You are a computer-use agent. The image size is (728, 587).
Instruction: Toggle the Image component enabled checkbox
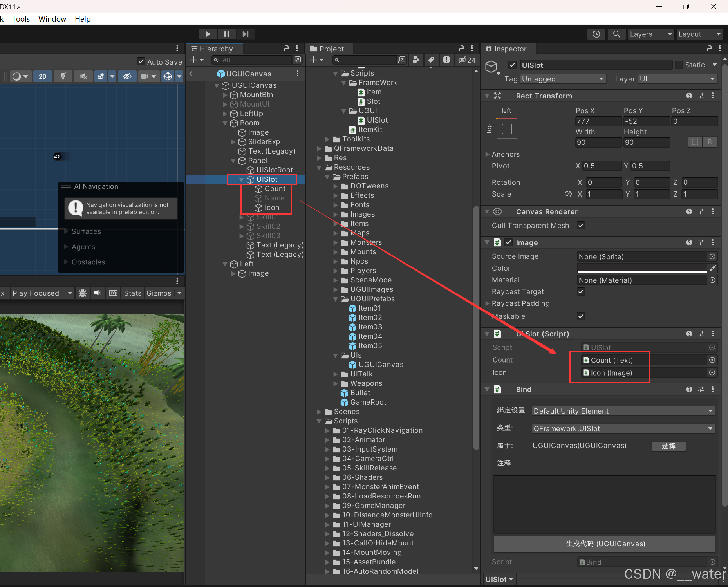(508, 242)
